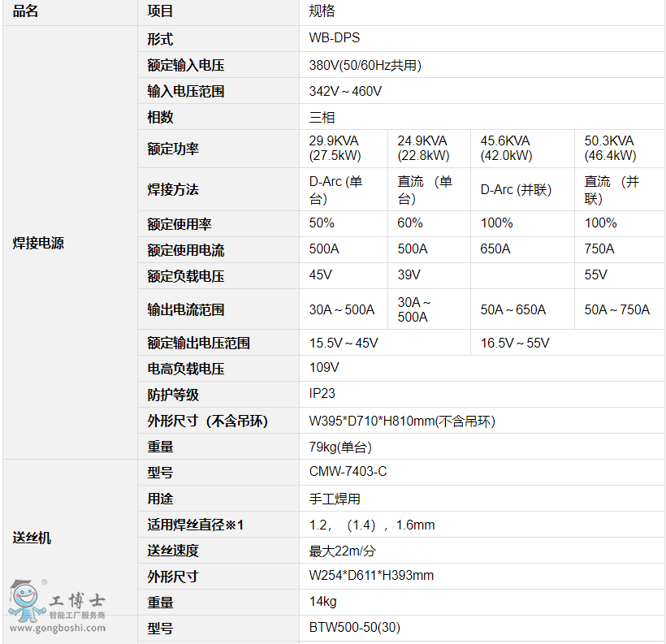Select the 最大22m/分 wire feed speed

343,551
